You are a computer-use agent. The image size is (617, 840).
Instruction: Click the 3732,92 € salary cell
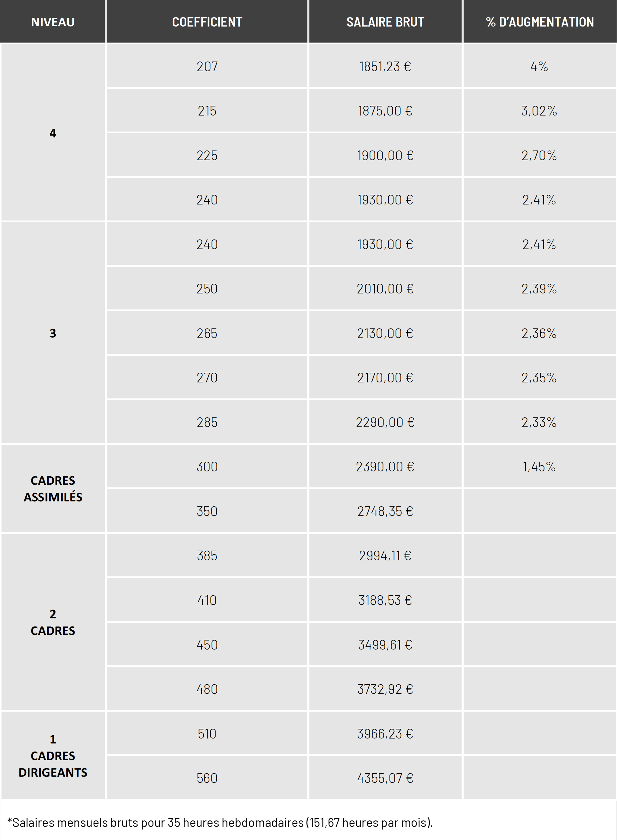[385, 689]
